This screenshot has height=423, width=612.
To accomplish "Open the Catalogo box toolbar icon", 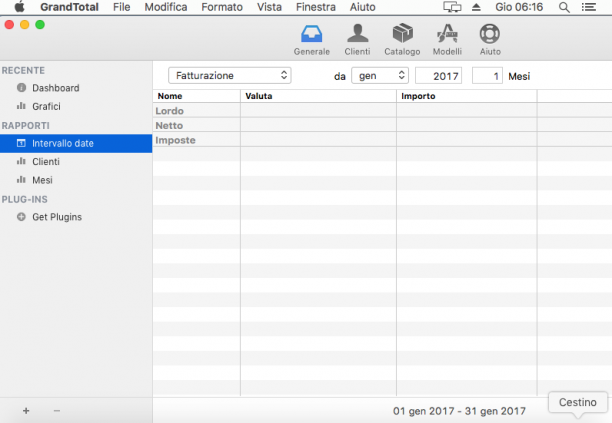I will (x=402, y=34).
